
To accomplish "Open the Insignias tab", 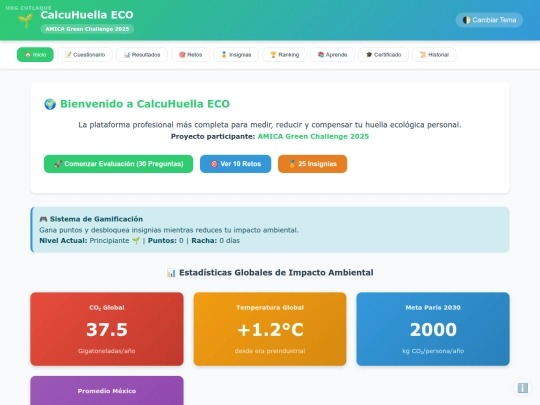I will point(236,54).
